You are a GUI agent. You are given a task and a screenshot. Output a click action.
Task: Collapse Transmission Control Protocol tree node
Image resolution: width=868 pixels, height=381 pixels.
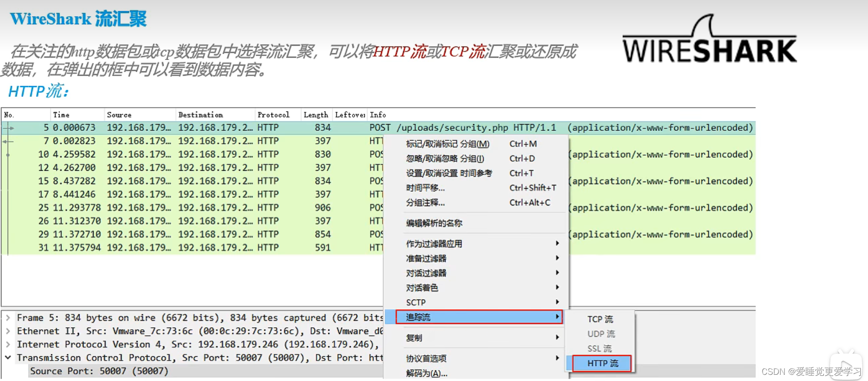(8, 358)
